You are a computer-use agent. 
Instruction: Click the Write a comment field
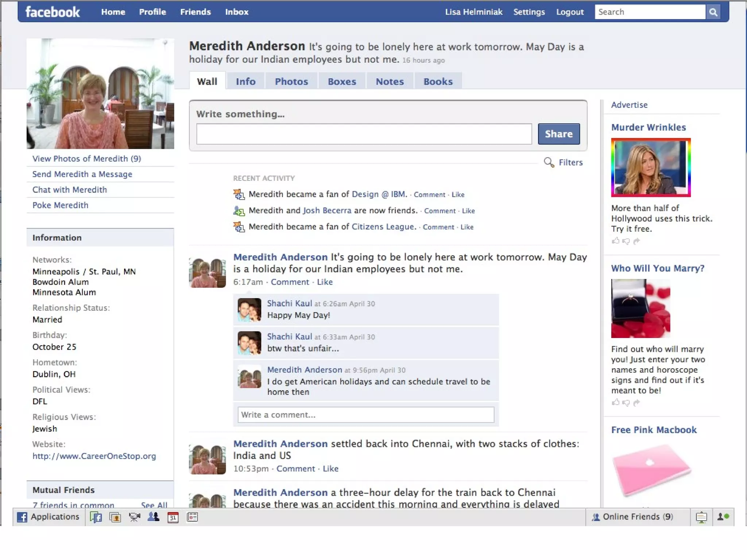tap(365, 415)
